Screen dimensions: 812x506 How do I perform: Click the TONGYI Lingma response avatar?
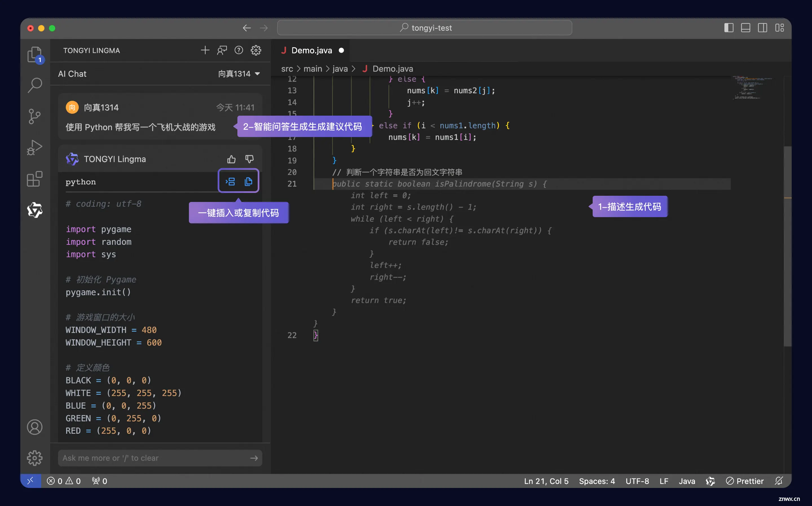pos(72,159)
